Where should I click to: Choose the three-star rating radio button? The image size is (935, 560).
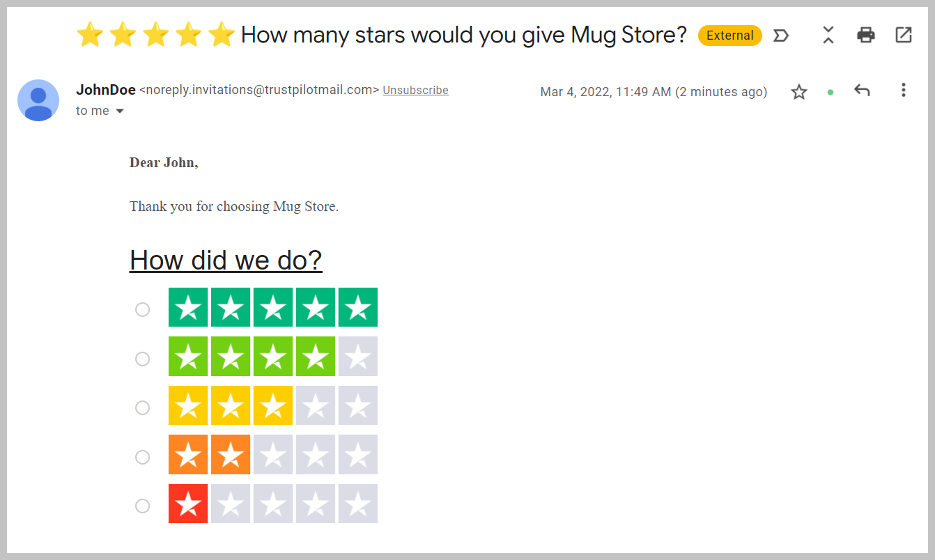pyautogui.click(x=142, y=407)
